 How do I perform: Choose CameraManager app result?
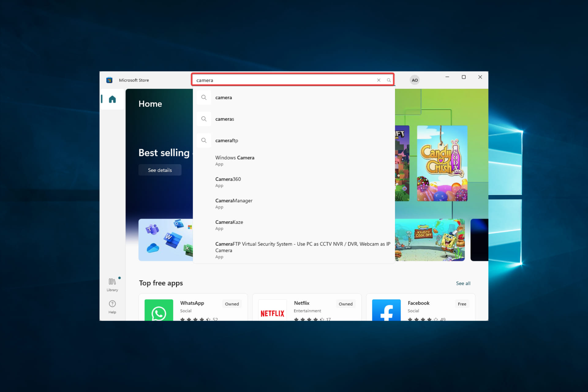point(294,204)
